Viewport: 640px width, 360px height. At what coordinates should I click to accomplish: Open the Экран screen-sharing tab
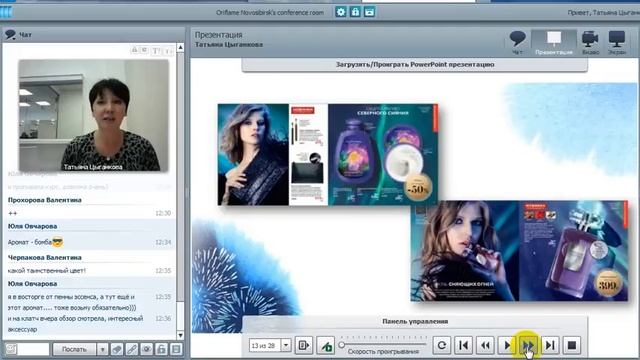[617, 43]
